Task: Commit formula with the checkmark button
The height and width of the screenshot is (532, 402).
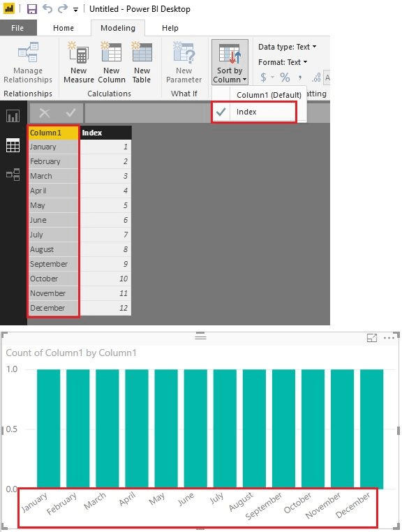Action: pyautogui.click(x=70, y=112)
